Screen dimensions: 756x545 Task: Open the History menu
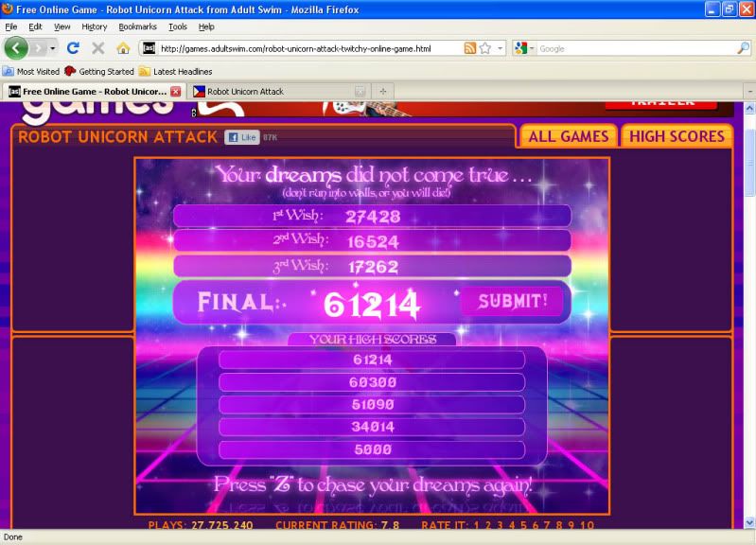(x=94, y=26)
